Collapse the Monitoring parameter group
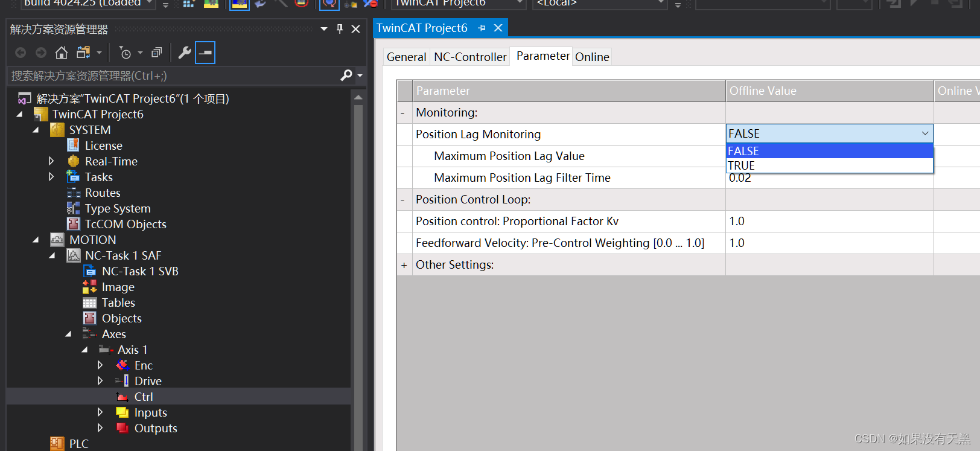 403,112
